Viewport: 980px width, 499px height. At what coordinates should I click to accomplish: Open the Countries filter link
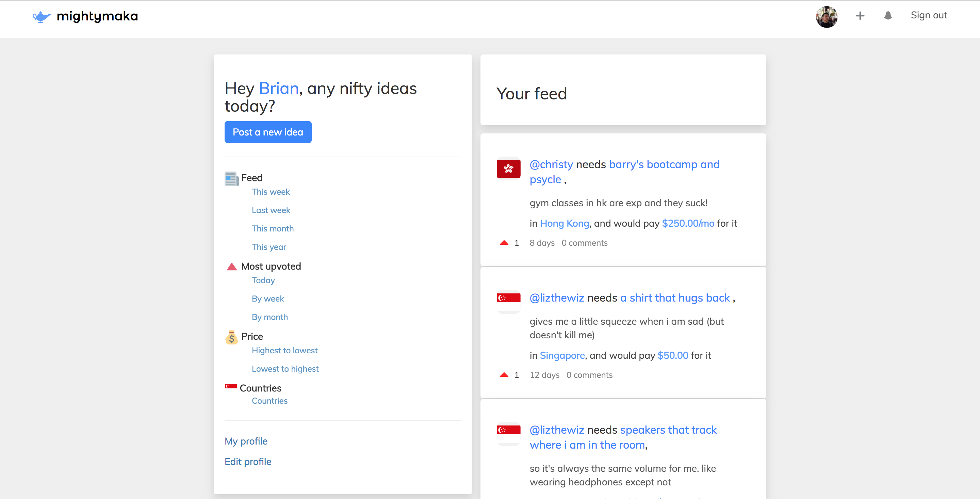pos(269,401)
